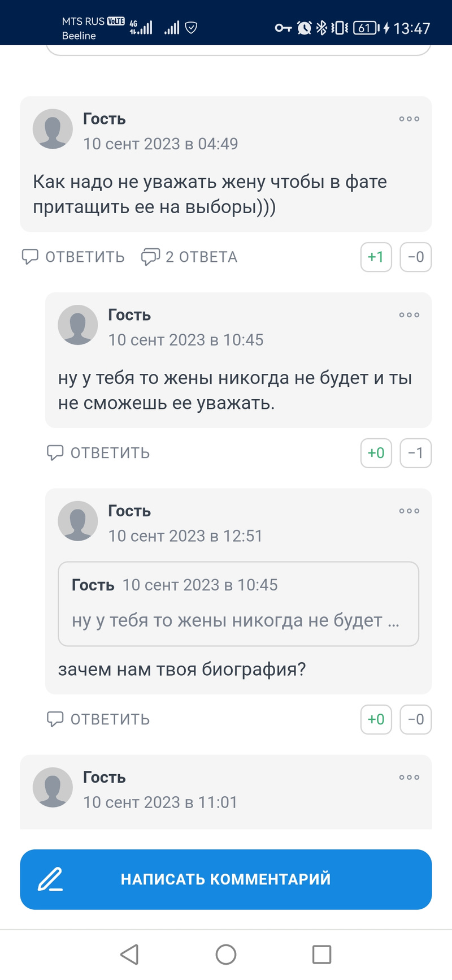Viewport: 452px width, 980px height.
Task: Open options for the 11:01 comment
Action: tap(409, 778)
